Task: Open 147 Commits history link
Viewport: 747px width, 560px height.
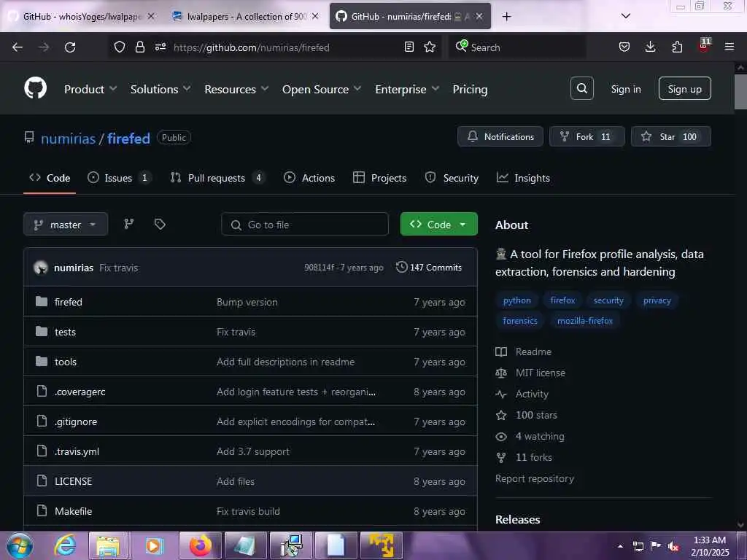Action: point(429,267)
